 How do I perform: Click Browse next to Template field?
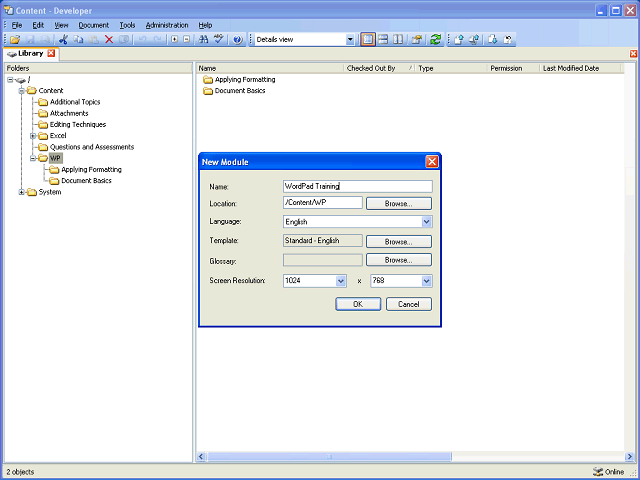click(x=399, y=242)
